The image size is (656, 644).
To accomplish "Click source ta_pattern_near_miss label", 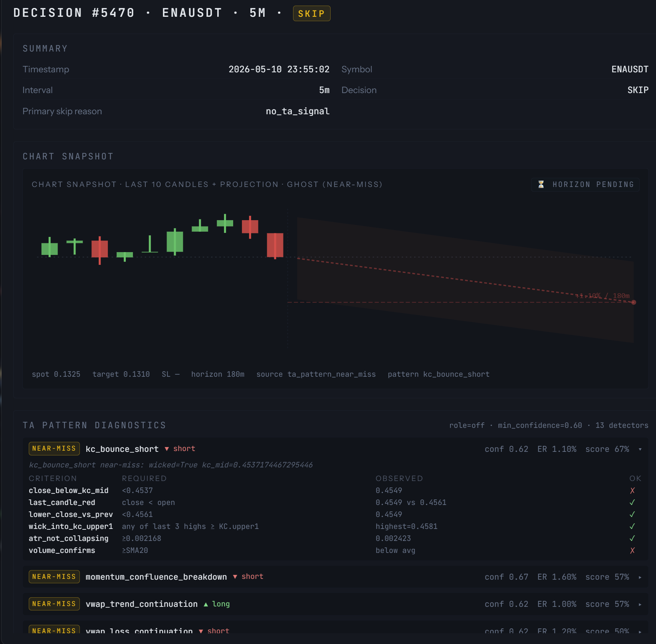I will [x=316, y=374].
